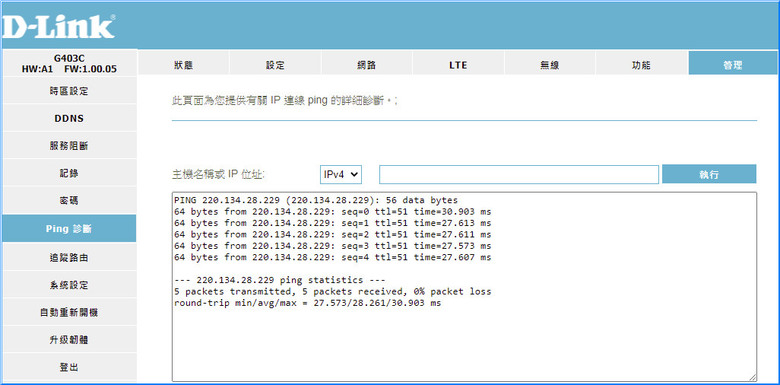The width and height of the screenshot is (780, 385).
Task: Click the D-Link logo
Action: (x=59, y=27)
